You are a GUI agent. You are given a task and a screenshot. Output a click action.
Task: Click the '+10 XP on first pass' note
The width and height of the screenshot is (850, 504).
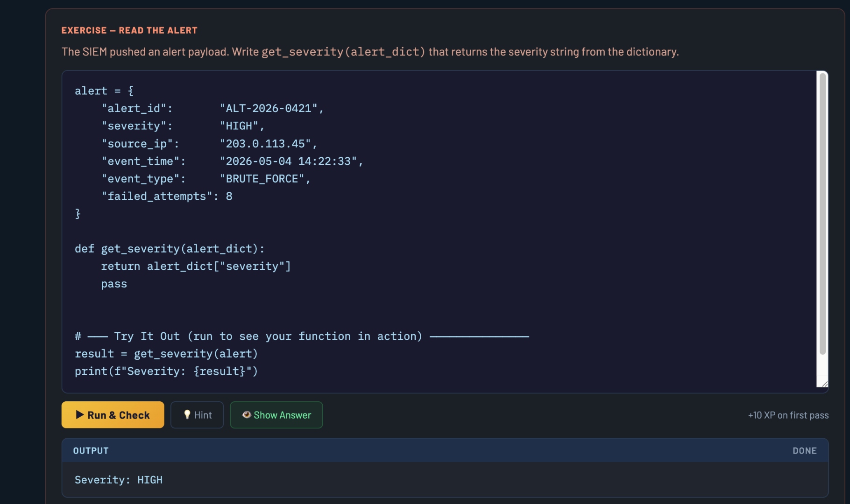(788, 415)
